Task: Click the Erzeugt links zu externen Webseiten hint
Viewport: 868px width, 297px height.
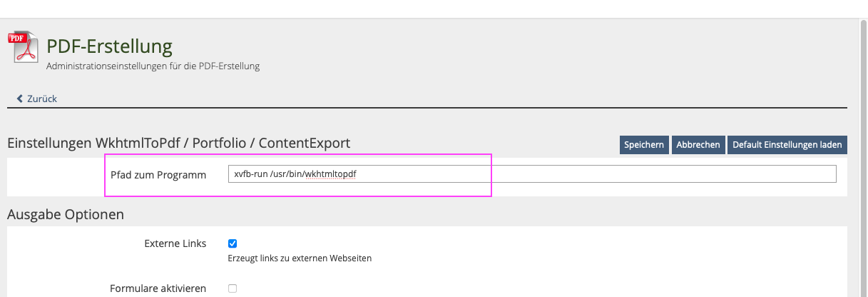Action: tap(300, 258)
